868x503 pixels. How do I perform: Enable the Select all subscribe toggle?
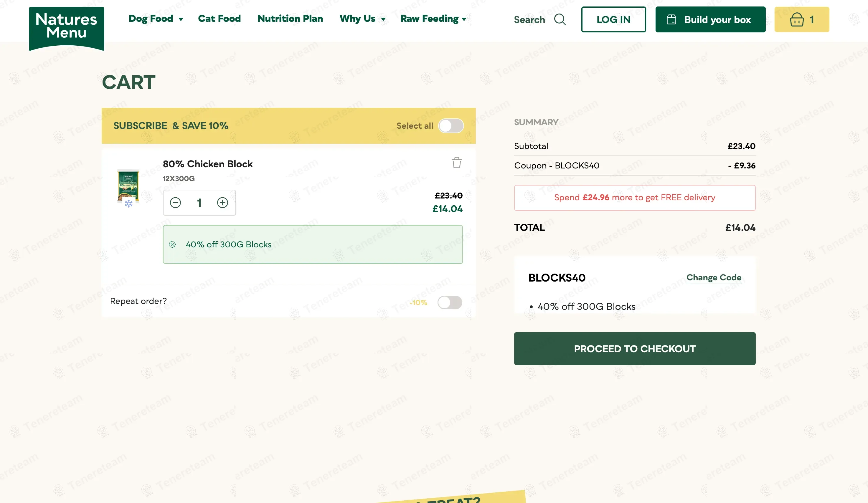click(x=450, y=126)
